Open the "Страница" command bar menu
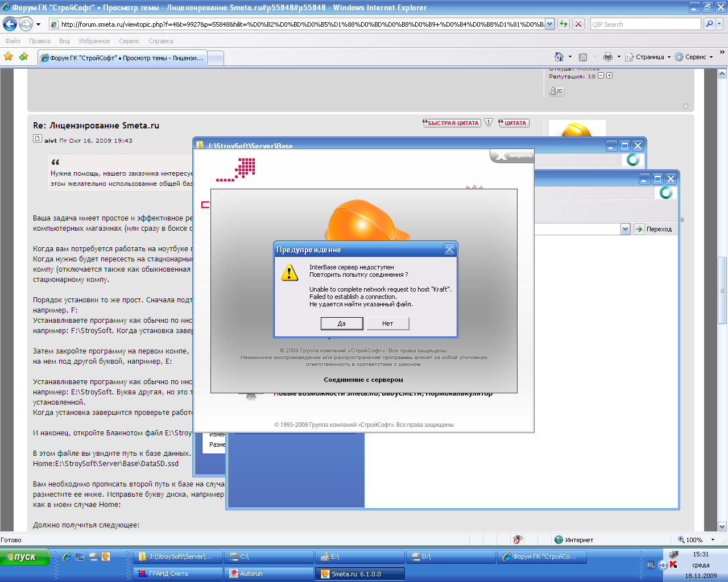The width and height of the screenshot is (728, 582). pyautogui.click(x=648, y=57)
